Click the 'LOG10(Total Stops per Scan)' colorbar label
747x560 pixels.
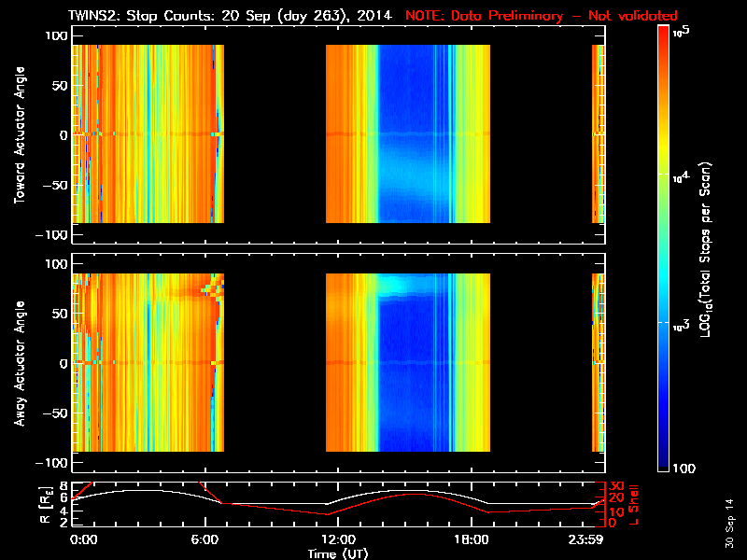[x=706, y=249]
